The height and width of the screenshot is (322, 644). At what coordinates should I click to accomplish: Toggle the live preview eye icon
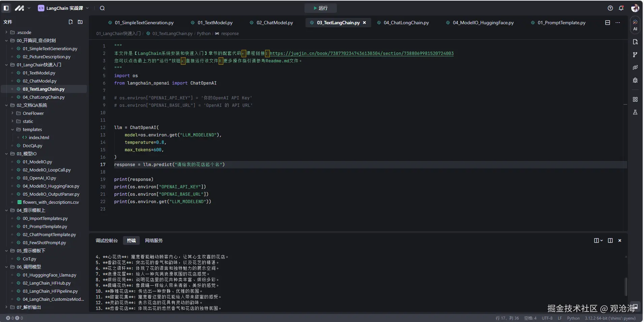click(x=635, y=67)
